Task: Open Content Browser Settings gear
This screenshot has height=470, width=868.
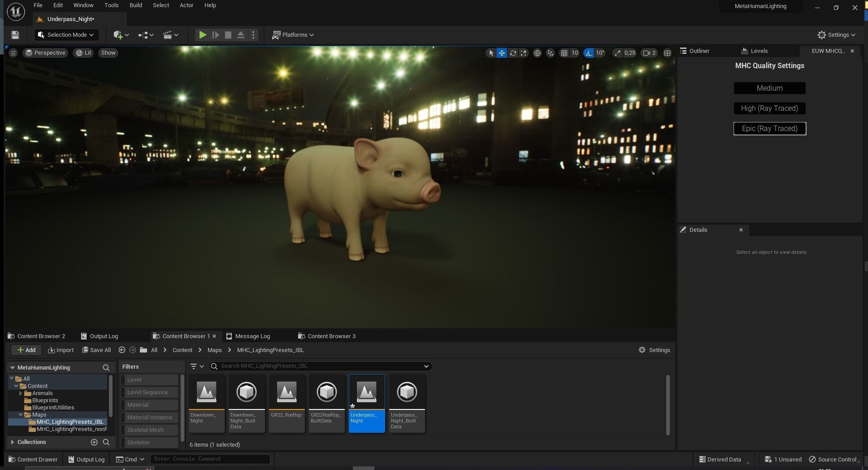Action: (654, 350)
